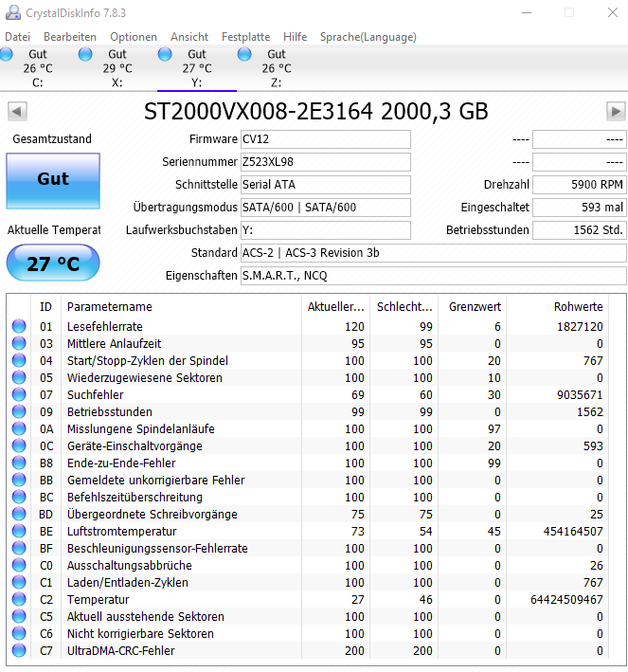Image resolution: width=628 pixels, height=672 pixels.
Task: Click the Seriennummer field Z523XL98
Action: click(326, 162)
